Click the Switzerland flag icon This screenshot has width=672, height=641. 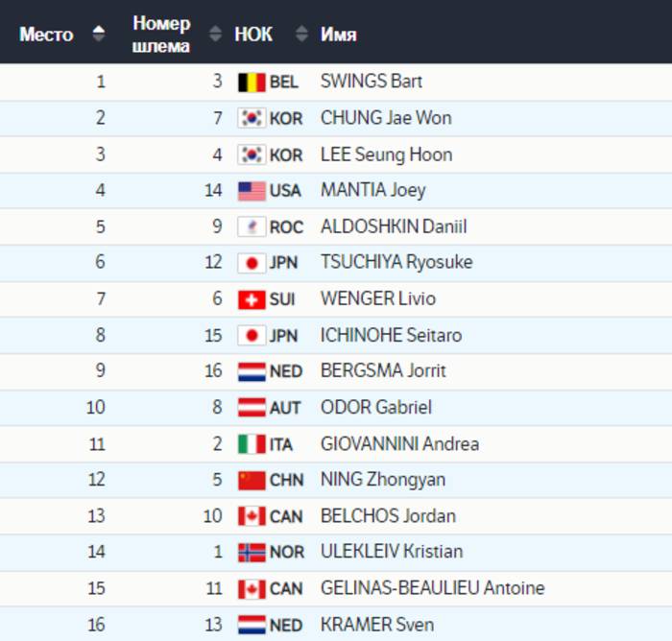(252, 299)
